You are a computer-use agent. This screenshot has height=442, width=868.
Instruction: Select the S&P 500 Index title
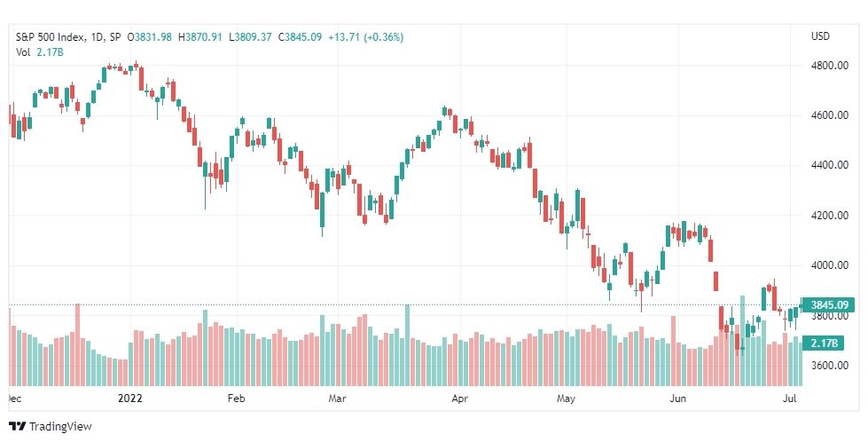51,37
